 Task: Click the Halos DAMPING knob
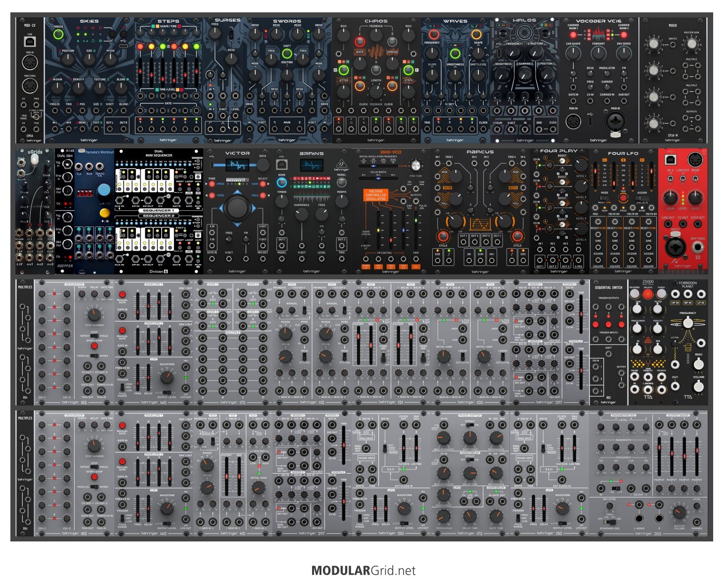click(524, 75)
